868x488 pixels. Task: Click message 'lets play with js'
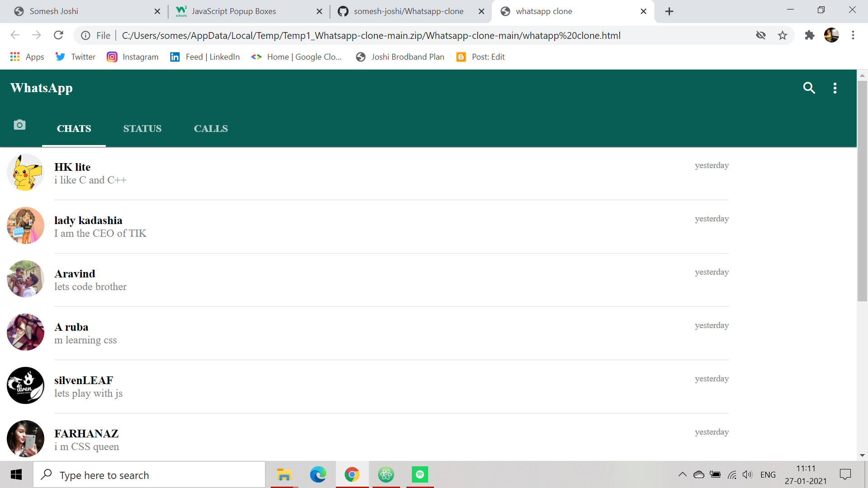[x=89, y=393]
